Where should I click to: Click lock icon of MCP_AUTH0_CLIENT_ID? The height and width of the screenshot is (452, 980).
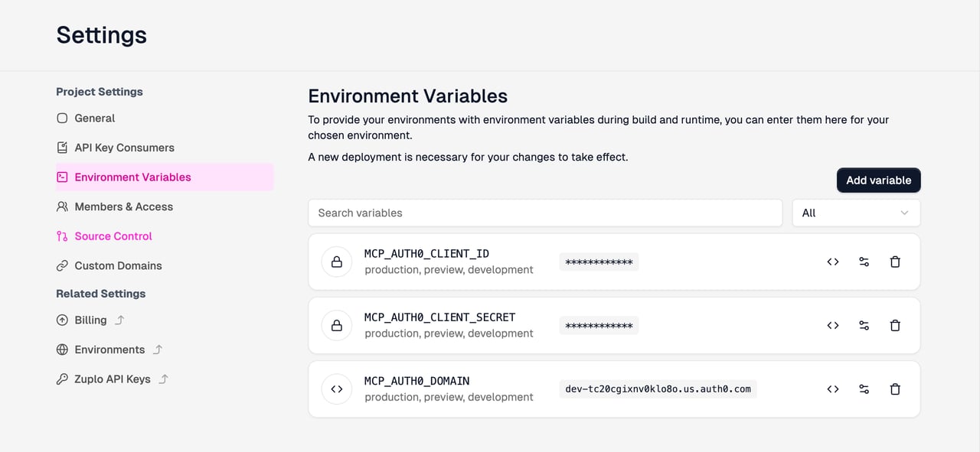pos(336,262)
